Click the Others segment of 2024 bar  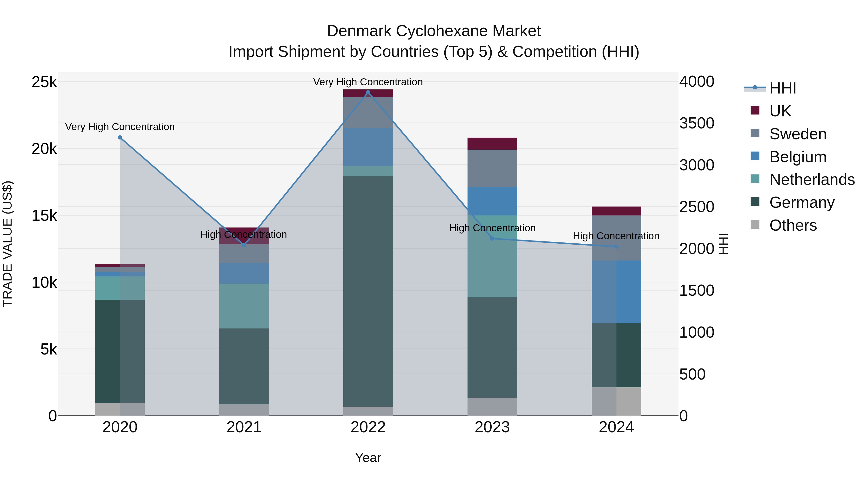pos(616,401)
